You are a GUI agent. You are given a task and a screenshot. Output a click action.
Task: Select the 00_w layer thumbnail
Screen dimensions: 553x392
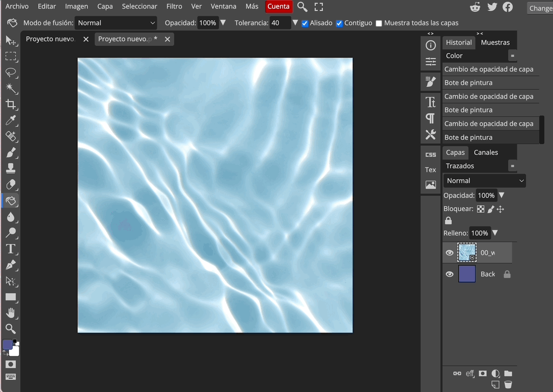click(x=467, y=253)
